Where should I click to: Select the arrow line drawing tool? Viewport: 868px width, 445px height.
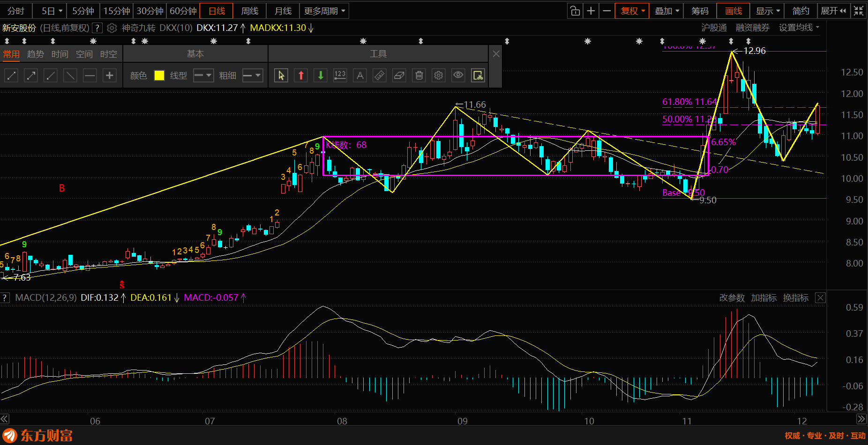(31, 75)
